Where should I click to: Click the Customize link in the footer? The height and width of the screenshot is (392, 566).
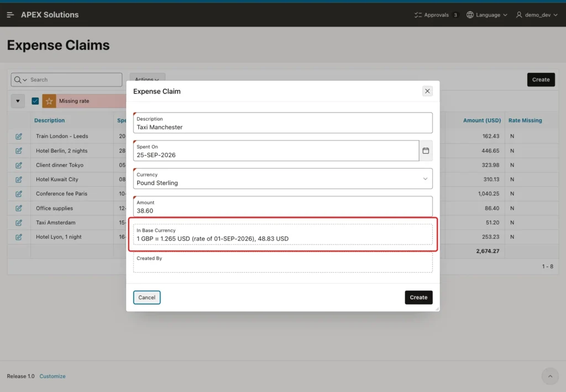point(53,376)
